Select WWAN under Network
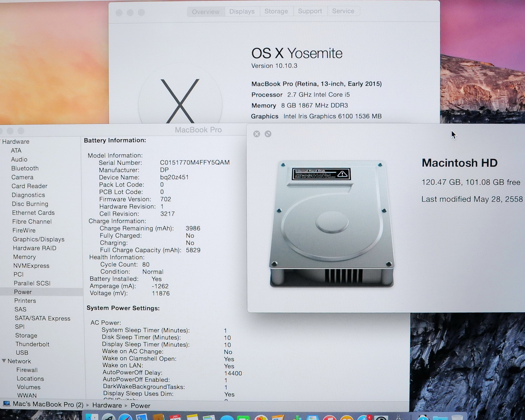This screenshot has width=525, height=420. (x=27, y=395)
